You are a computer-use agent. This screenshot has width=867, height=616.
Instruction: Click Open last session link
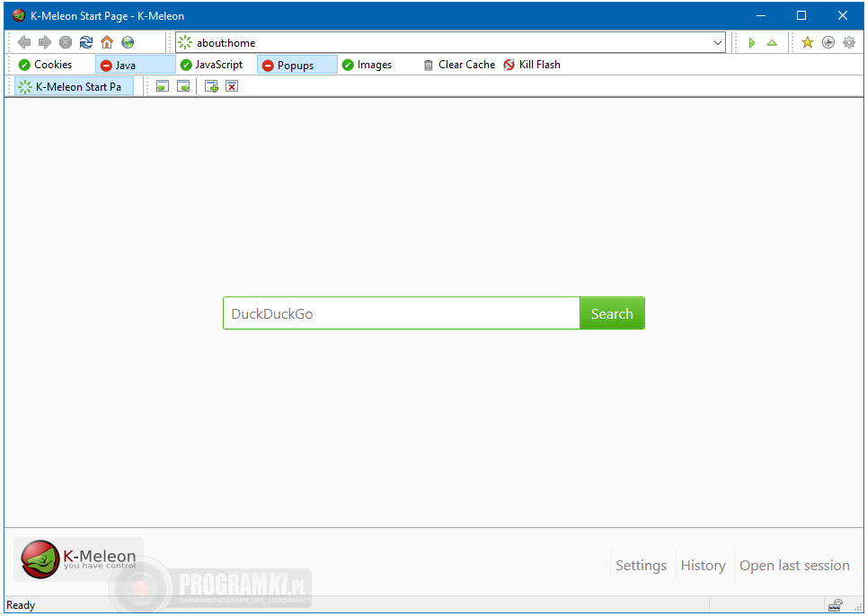coord(794,565)
